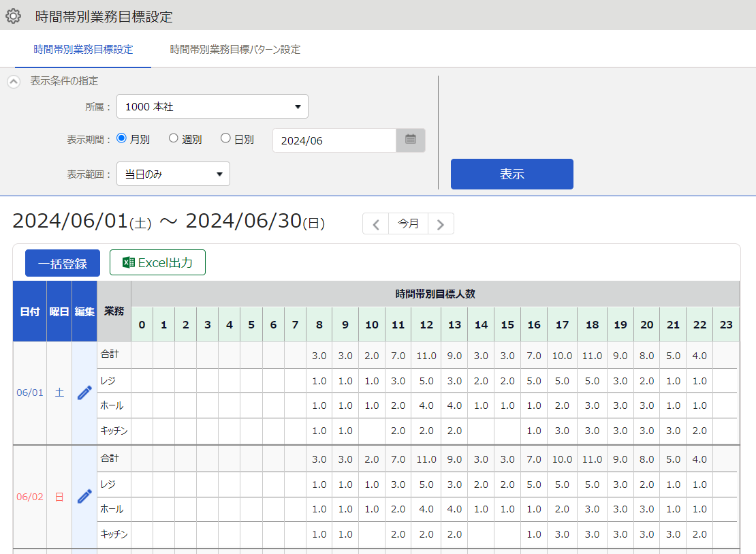Click the 日 weekday cell for 06/02
Image resolution: width=756 pixels, height=554 pixels.
coord(59,497)
